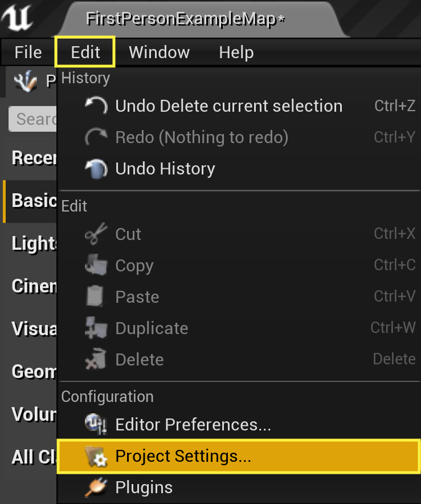Open the Help menu

[236, 52]
